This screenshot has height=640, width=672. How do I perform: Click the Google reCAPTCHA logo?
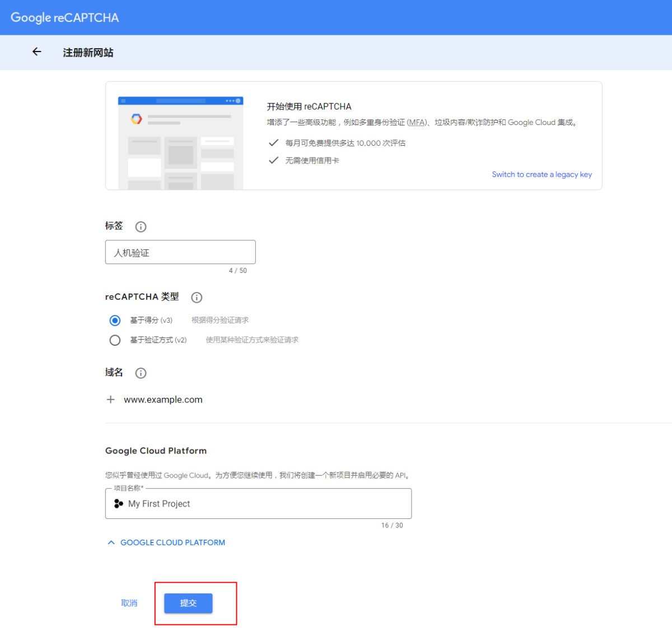click(x=65, y=17)
